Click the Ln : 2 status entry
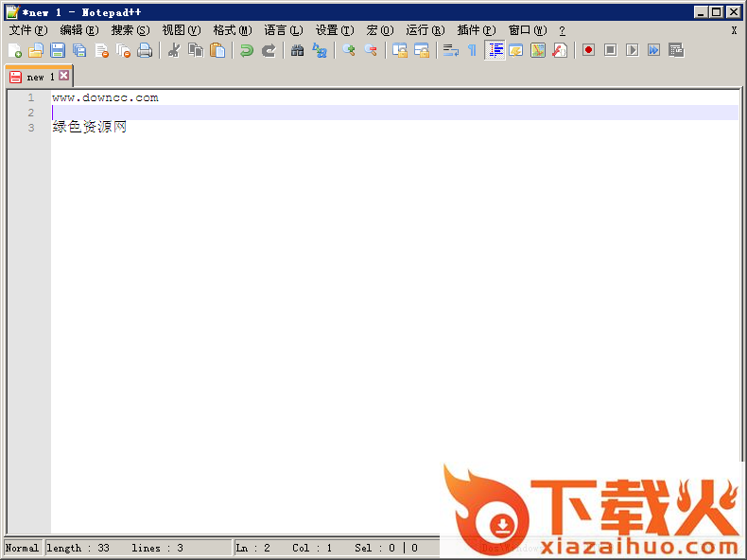This screenshot has height=560, width=747. click(x=253, y=548)
